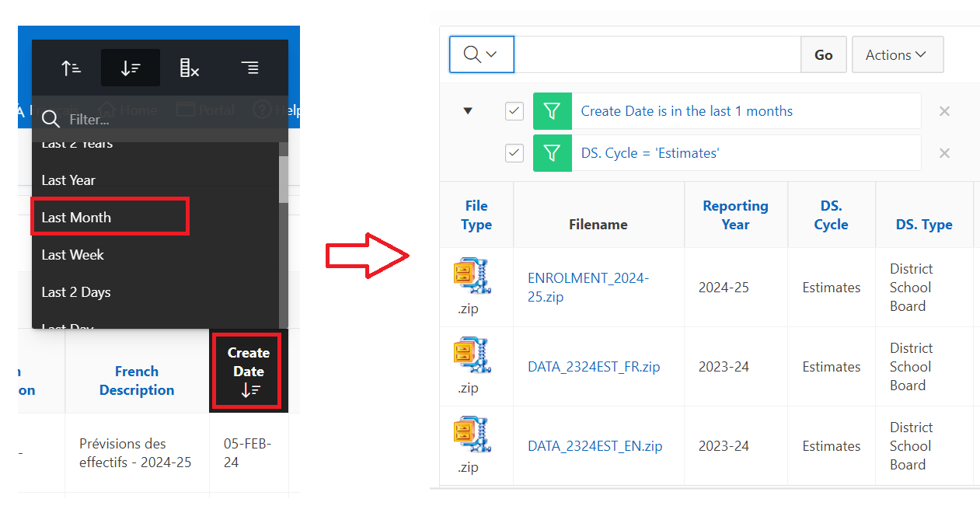Click the Hide Column icon
The width and height of the screenshot is (980, 506).
tap(190, 68)
